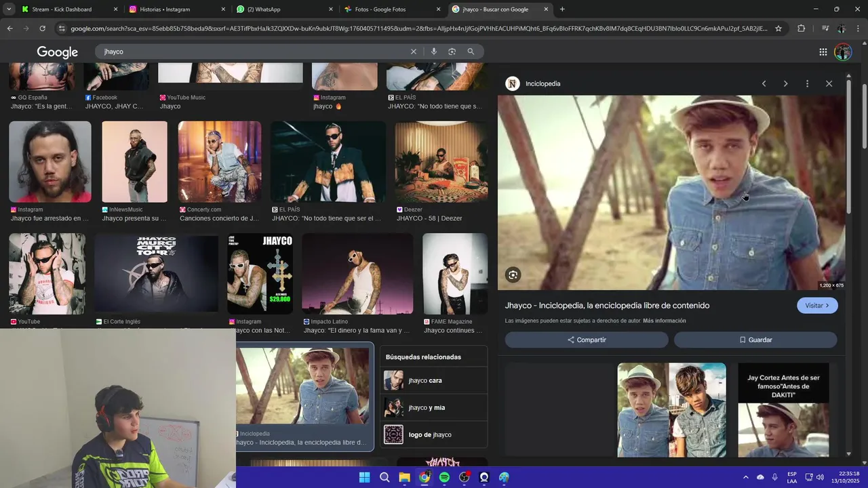Select related search logo de jhayco

(x=433, y=434)
